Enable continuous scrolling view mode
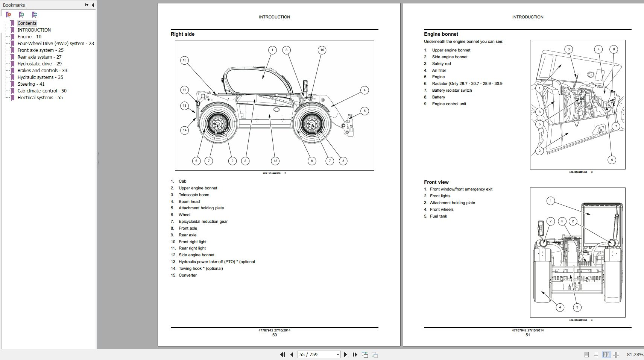Screen dimensions: 644x360 [596, 354]
